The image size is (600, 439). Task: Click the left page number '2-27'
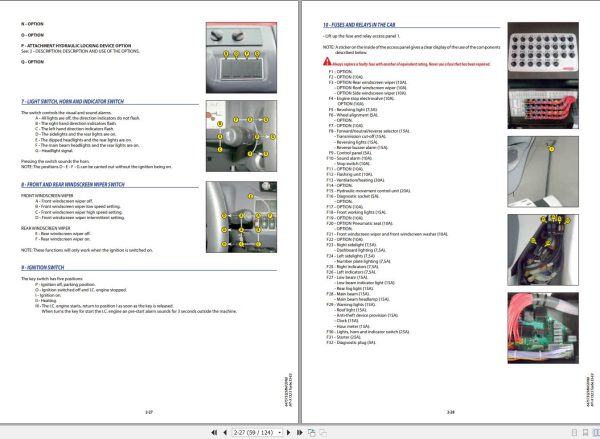click(x=149, y=412)
